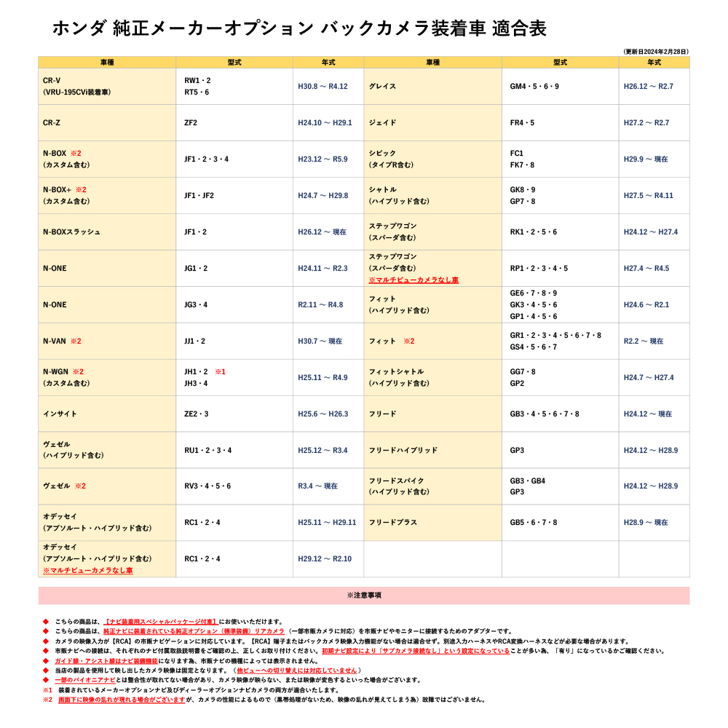Select the CR-Z vehicle name cell
Image resolution: width=728 pixels, height=728 pixels.
pyautogui.click(x=107, y=122)
